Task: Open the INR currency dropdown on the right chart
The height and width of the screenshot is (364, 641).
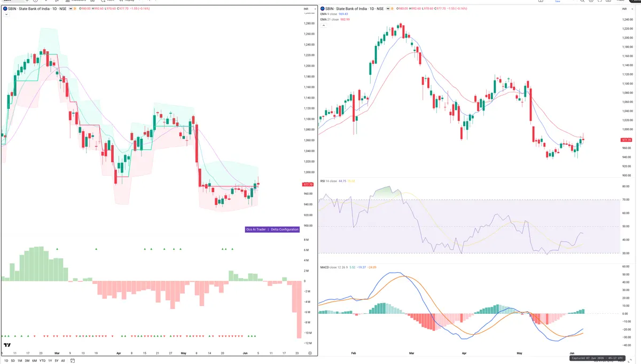Action: 627,10
